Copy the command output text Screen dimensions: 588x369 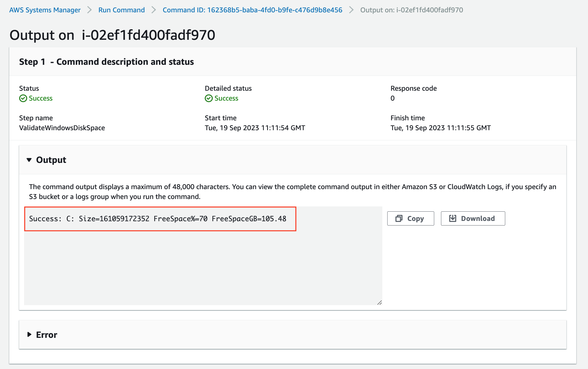(x=410, y=218)
